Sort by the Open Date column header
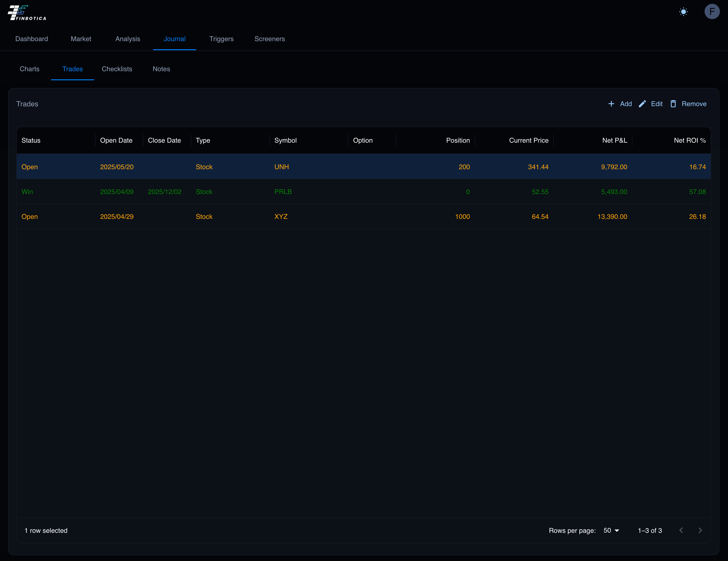The width and height of the screenshot is (728, 561). click(x=116, y=140)
